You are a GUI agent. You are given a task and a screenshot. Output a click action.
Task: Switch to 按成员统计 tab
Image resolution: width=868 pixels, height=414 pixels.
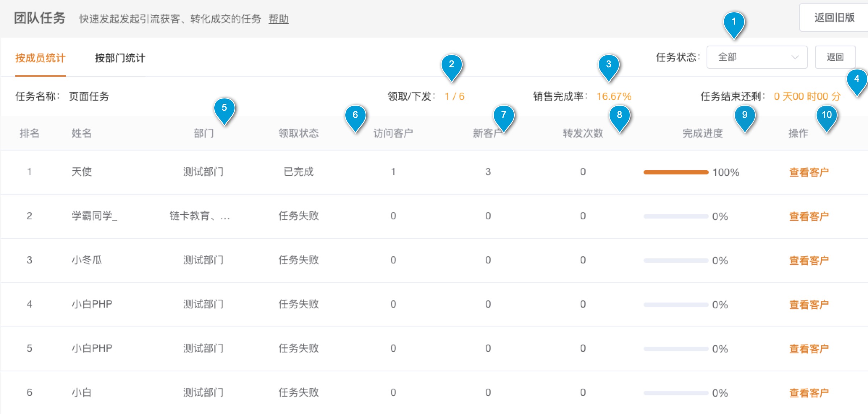pos(40,58)
